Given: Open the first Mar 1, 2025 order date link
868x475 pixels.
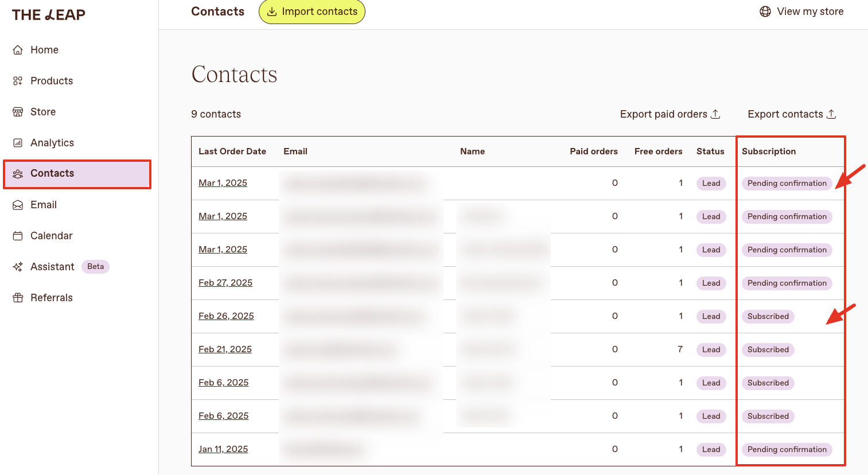Looking at the screenshot, I should pos(223,183).
